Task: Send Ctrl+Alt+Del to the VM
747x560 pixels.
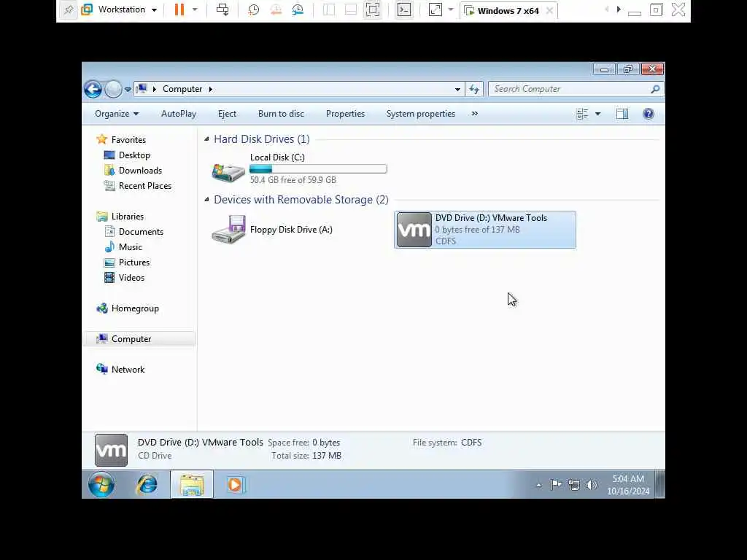Action: (222, 10)
